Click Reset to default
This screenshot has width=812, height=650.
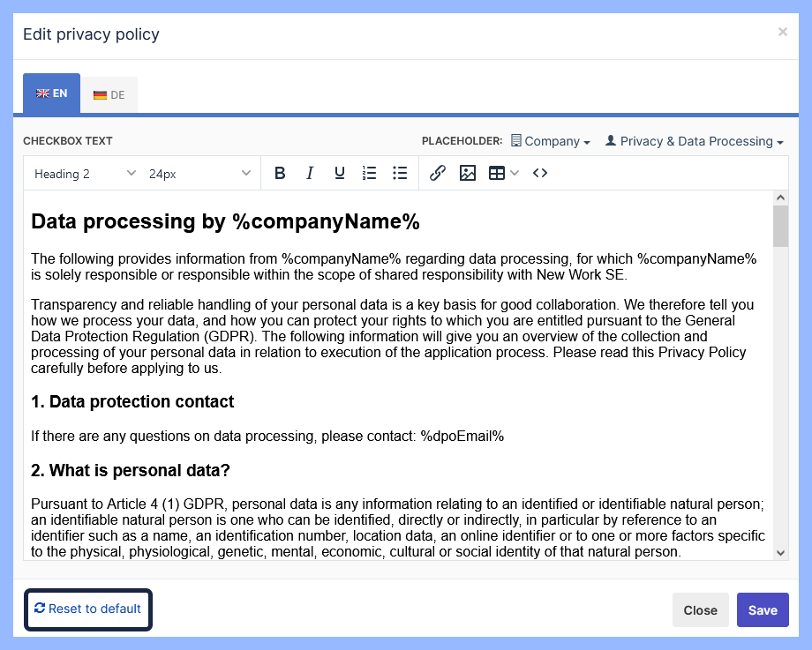click(x=87, y=609)
